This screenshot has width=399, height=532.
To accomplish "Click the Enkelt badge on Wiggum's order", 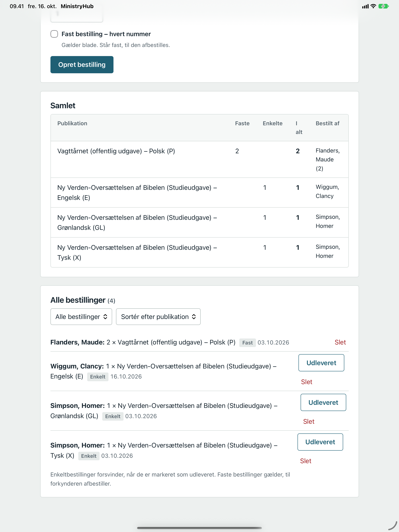I will coord(97,377).
